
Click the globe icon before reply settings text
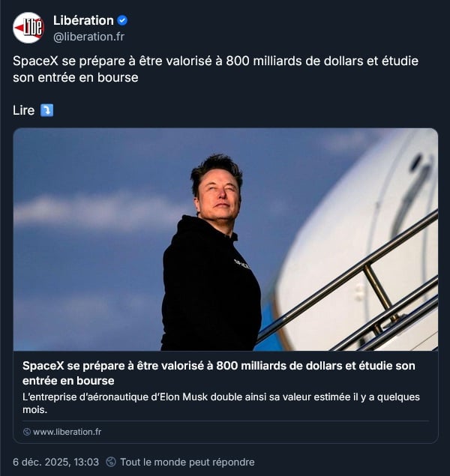point(111,462)
